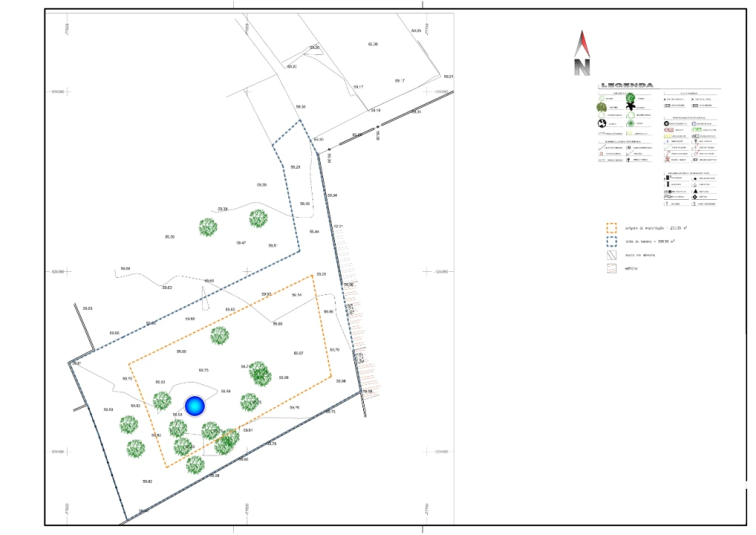This screenshot has height=535, width=756.
Task: Select the orange dashed square legend symbol
Action: pos(612,228)
